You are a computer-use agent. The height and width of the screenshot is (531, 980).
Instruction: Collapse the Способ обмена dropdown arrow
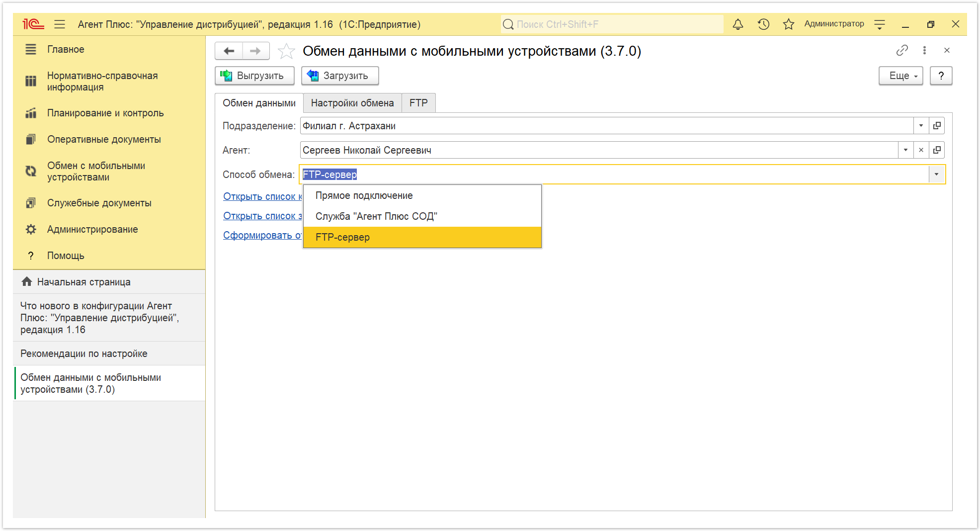(936, 175)
